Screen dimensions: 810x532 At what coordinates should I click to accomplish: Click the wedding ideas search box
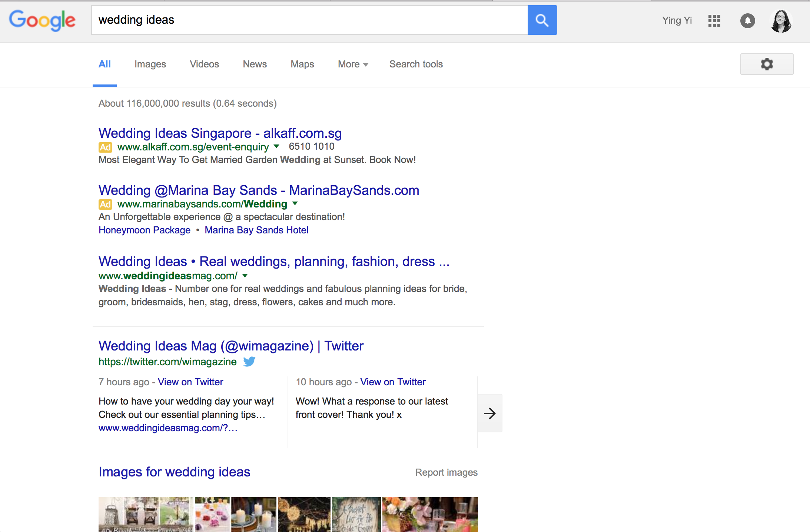coord(309,20)
